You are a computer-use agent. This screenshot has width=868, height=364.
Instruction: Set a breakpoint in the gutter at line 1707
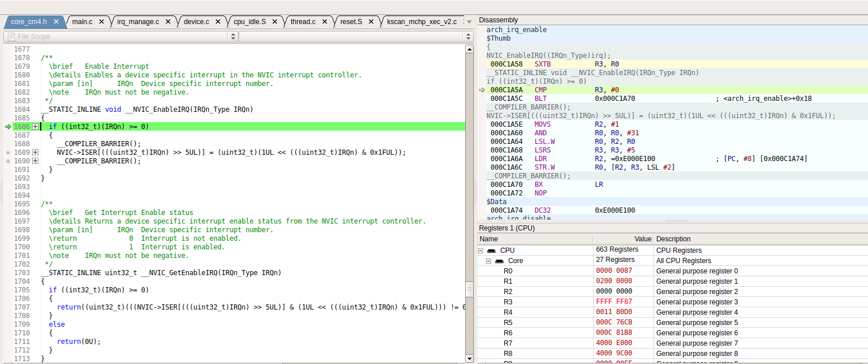point(8,307)
